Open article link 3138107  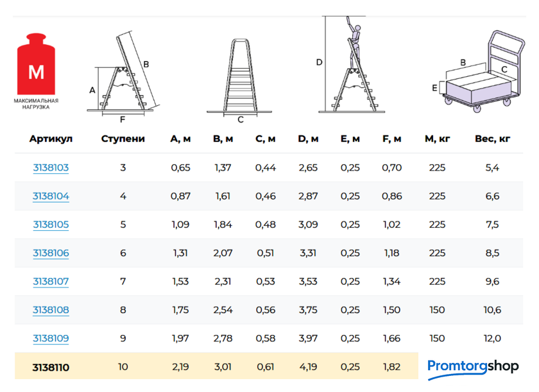pos(51,281)
